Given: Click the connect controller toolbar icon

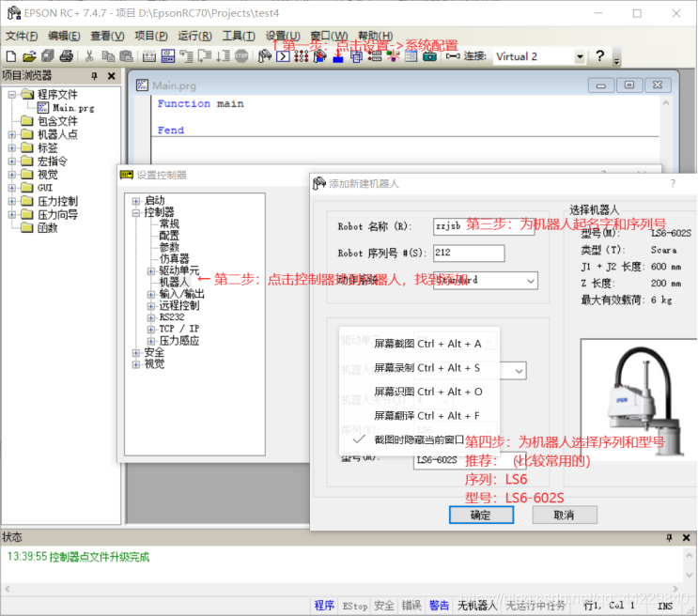Looking at the screenshot, I should 453,56.
